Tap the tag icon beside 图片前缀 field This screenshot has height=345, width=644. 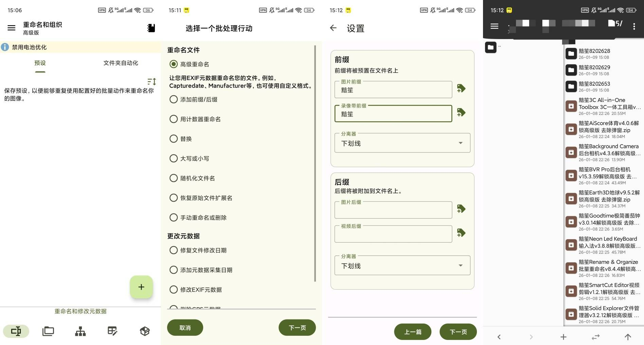[x=461, y=88]
